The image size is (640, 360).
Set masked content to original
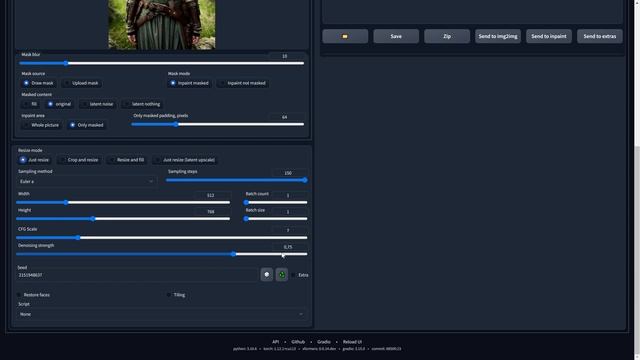click(x=59, y=104)
